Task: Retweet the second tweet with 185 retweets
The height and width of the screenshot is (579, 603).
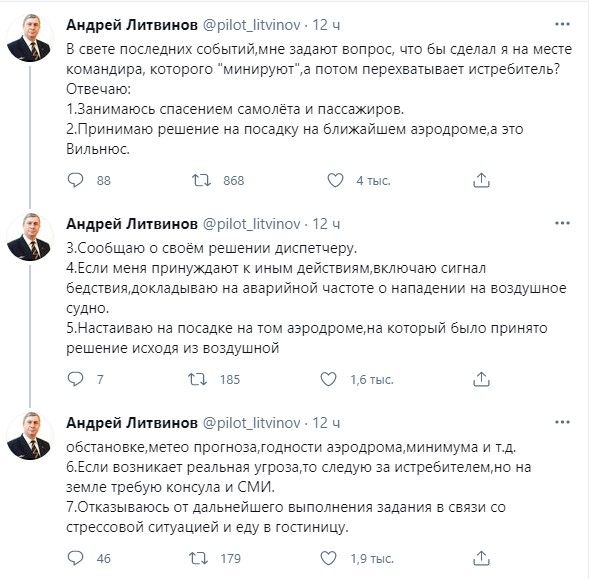Action: pos(198,379)
